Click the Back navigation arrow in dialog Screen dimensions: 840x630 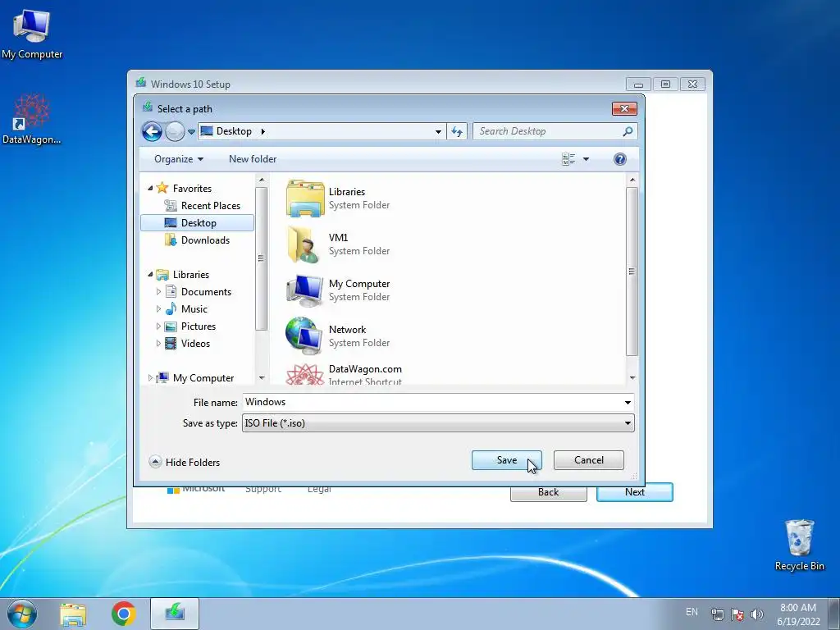point(152,131)
